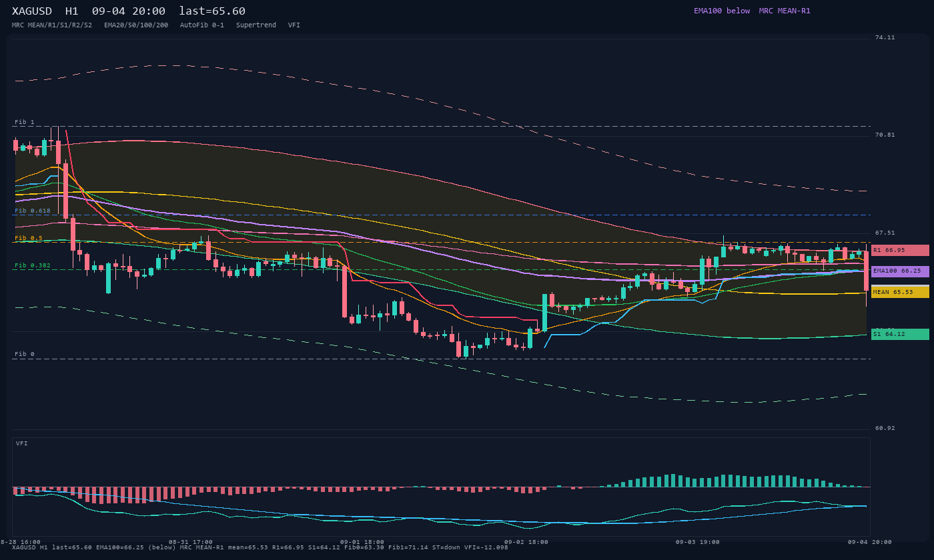Click the Fib 0.5 level label

[x=29, y=238]
